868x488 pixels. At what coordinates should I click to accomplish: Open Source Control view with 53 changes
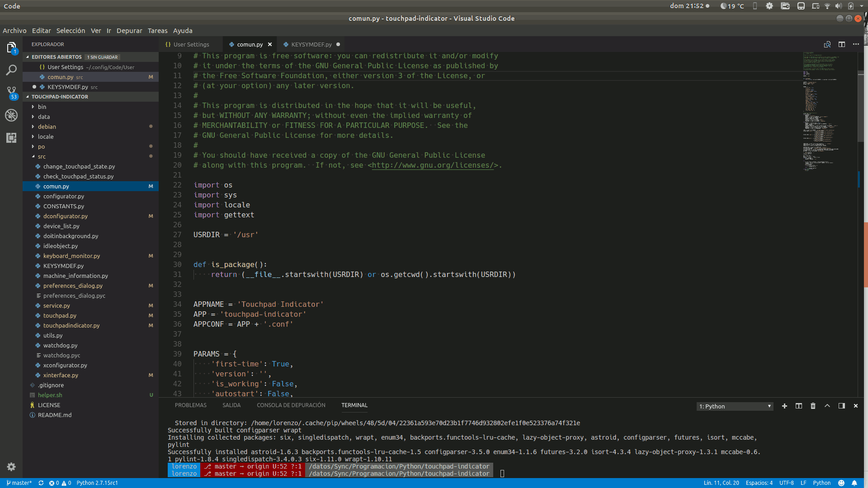[x=11, y=93]
